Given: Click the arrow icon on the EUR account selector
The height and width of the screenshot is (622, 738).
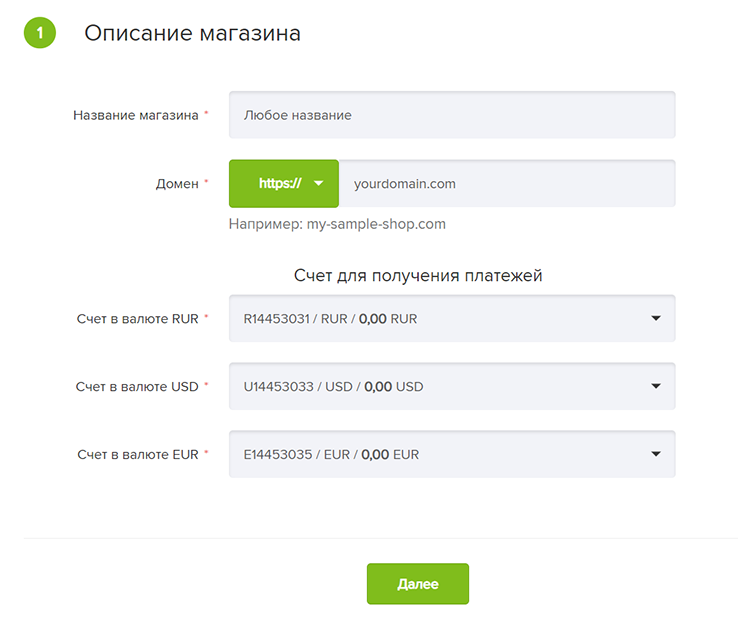Looking at the screenshot, I should [656, 454].
